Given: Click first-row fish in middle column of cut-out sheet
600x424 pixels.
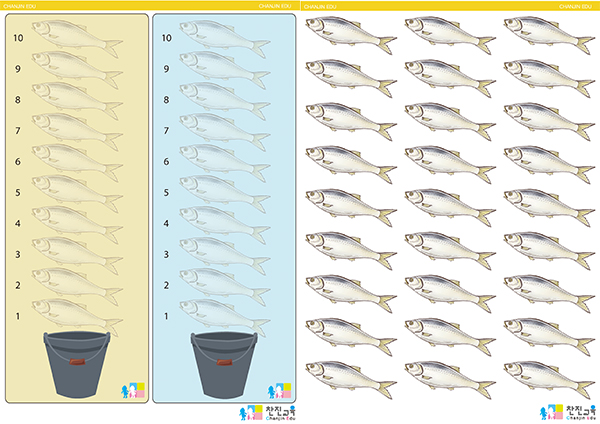Looking at the screenshot, I should click(450, 35).
